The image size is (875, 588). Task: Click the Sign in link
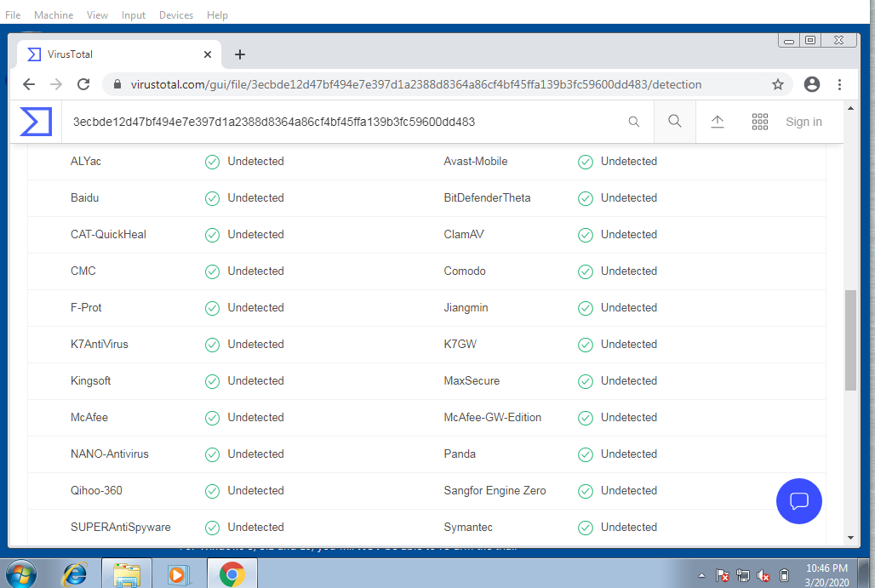point(804,122)
